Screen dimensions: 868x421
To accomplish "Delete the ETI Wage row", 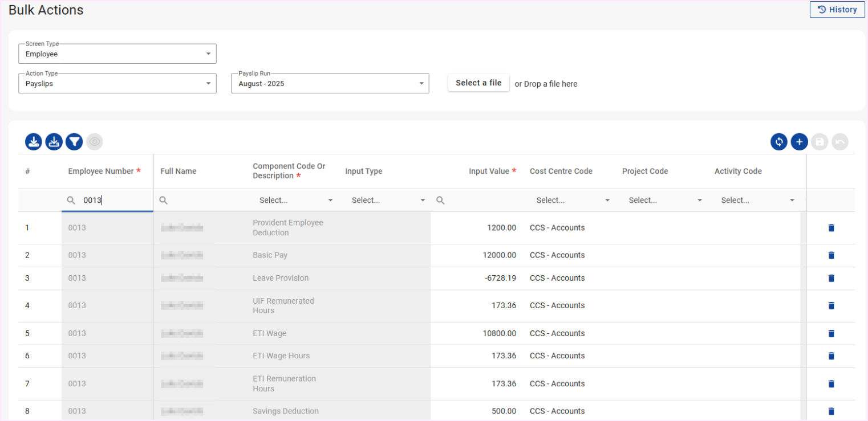I will [x=831, y=333].
